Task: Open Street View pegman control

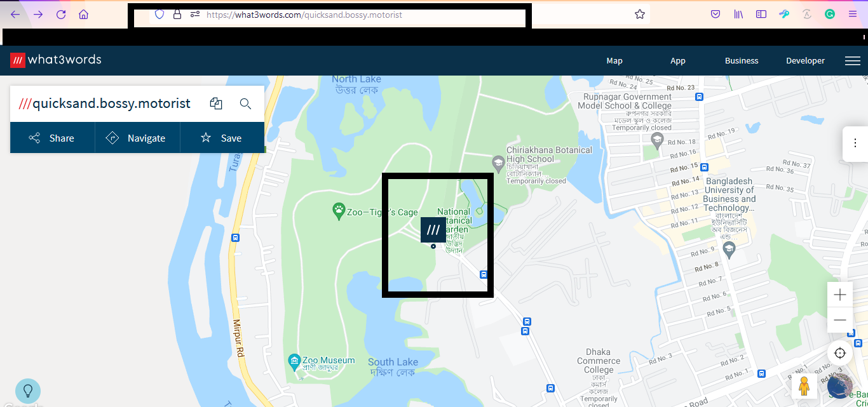Action: pos(804,386)
